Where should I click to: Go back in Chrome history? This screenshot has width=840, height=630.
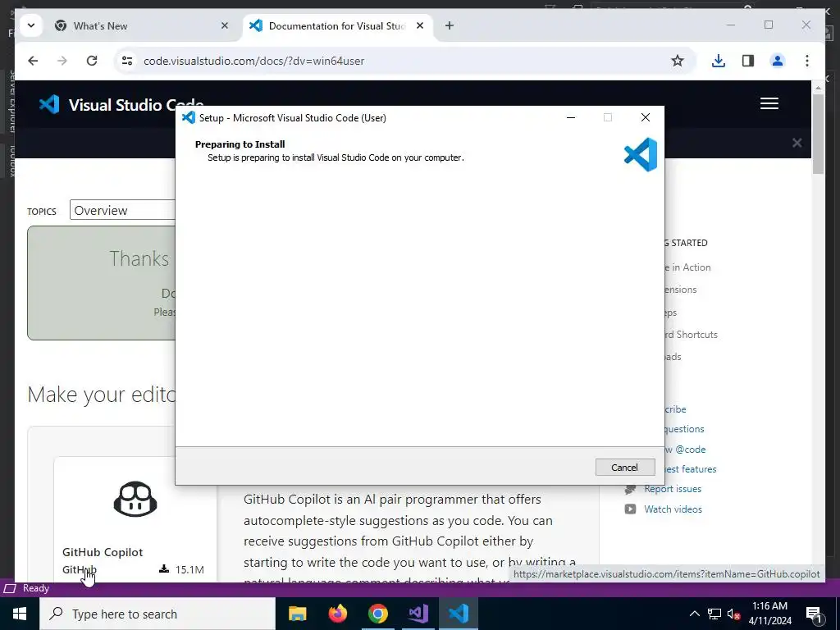33,61
